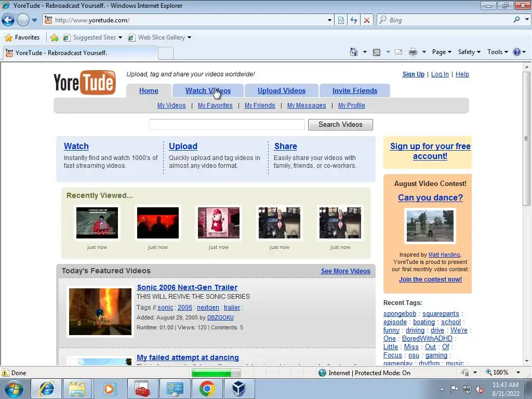This screenshot has width=532, height=399.
Task: Open the Watch Videos tab
Action: 208,90
